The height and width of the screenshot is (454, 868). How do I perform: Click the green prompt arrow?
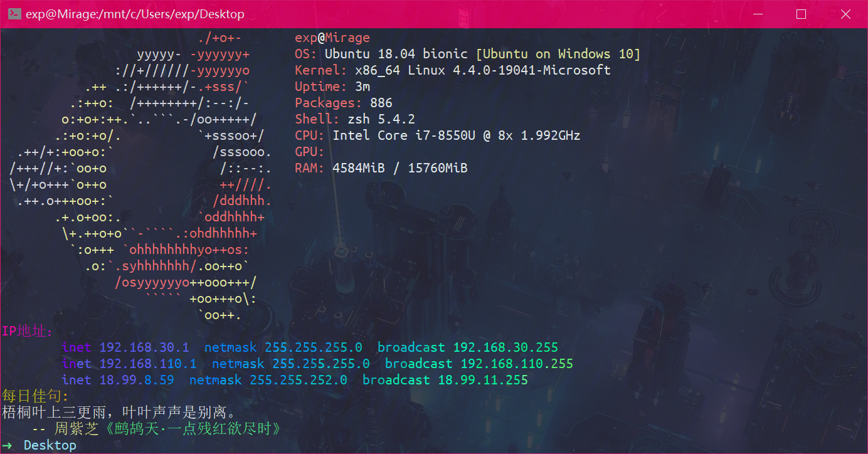coord(7,445)
